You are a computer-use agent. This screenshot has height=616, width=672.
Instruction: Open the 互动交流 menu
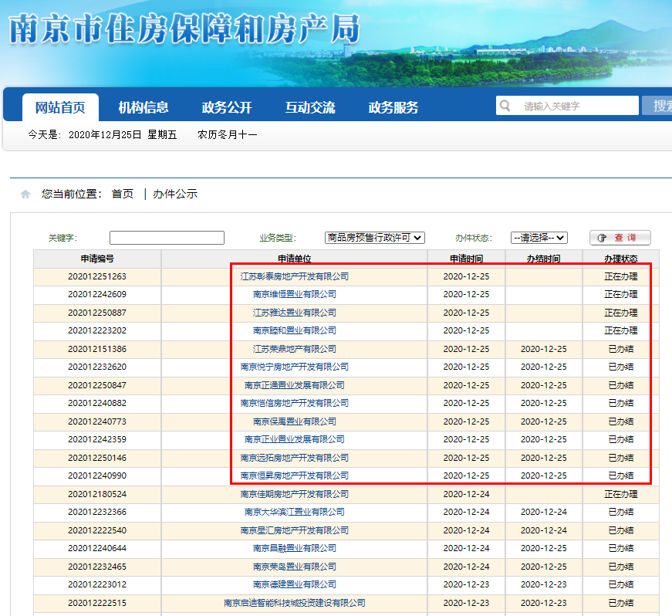310,107
